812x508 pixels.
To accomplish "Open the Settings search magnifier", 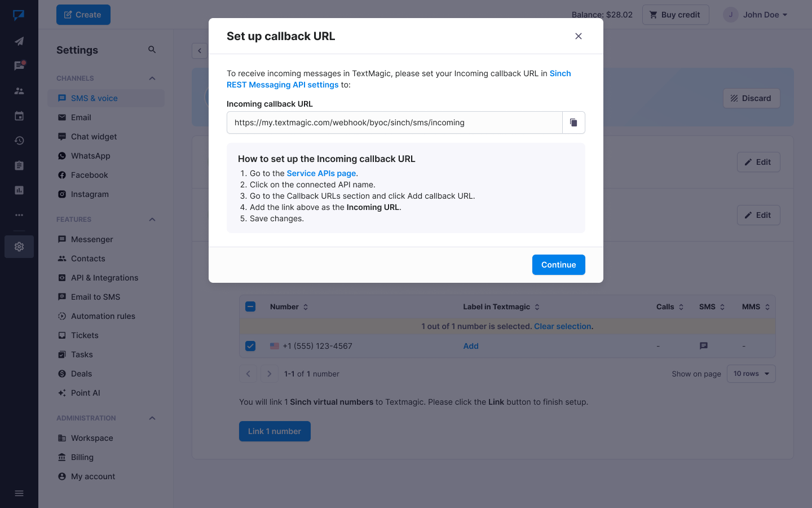I will coord(152,50).
